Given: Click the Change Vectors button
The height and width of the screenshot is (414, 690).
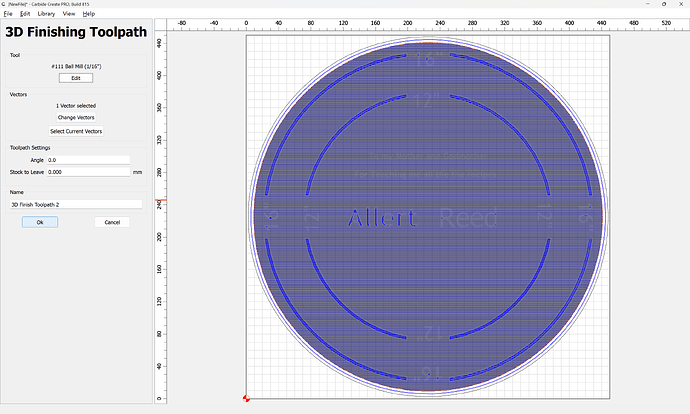Looking at the screenshot, I should pyautogui.click(x=76, y=117).
